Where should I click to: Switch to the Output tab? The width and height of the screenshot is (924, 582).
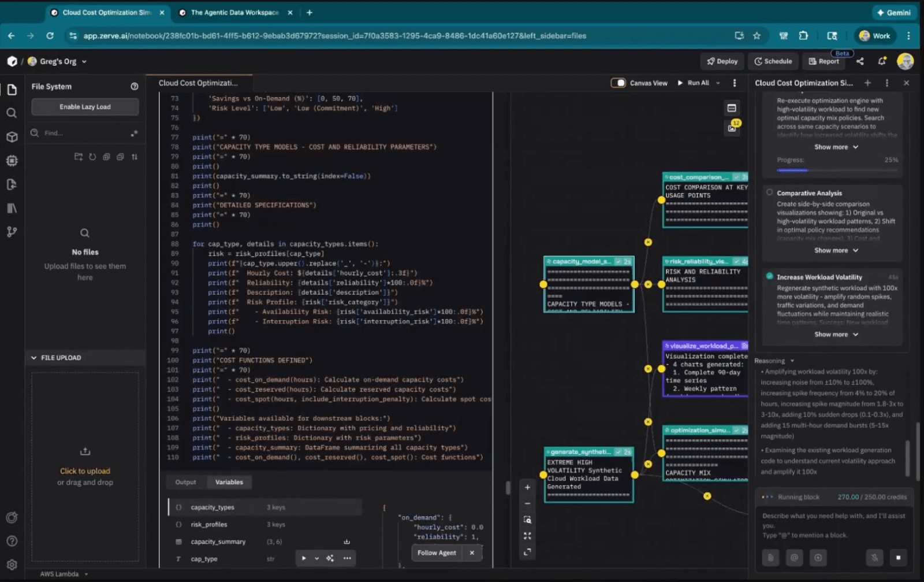(185, 482)
